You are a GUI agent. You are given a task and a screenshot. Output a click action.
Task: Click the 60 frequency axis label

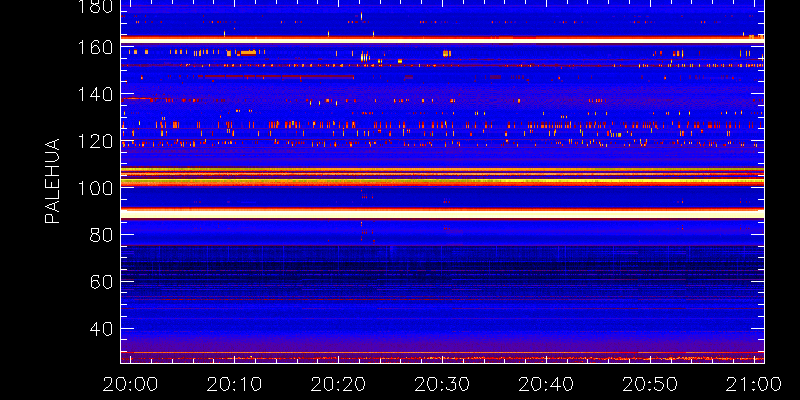coord(102,282)
